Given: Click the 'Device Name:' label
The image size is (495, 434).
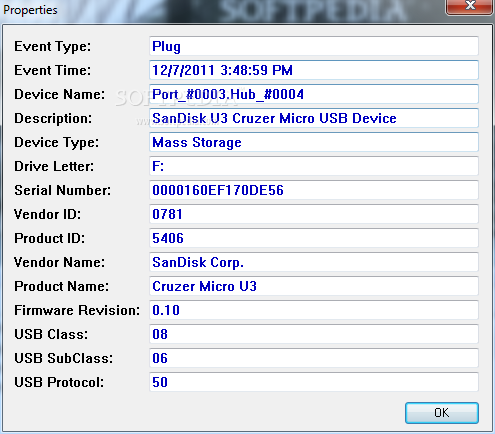Looking at the screenshot, I should tap(59, 94).
